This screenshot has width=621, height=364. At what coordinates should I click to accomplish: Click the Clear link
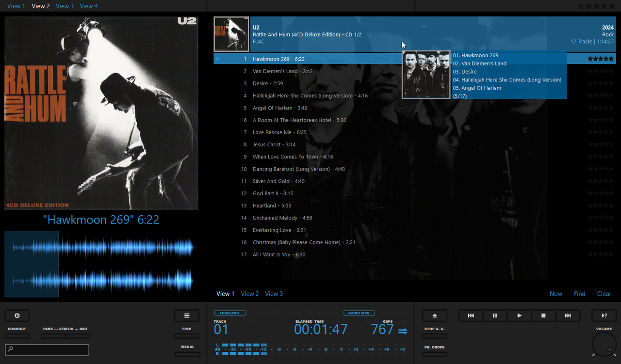tap(604, 294)
